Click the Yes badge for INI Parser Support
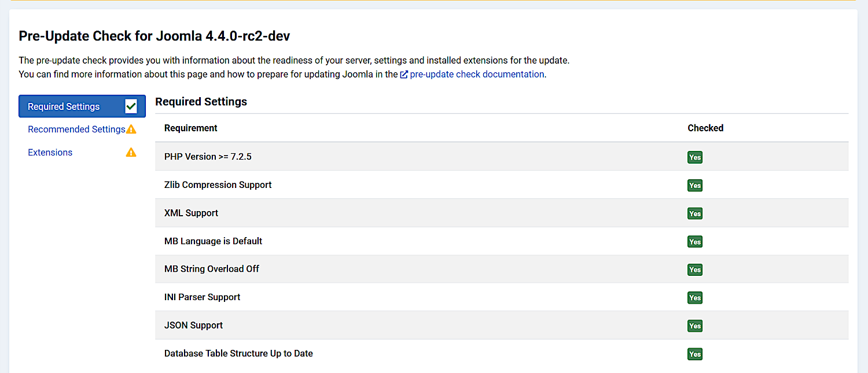This screenshot has width=868, height=373. pyautogui.click(x=695, y=298)
